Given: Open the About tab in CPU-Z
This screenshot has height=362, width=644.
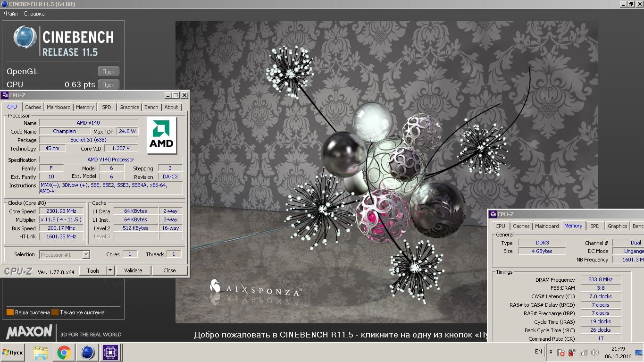Looking at the screenshot, I should coord(171,107).
